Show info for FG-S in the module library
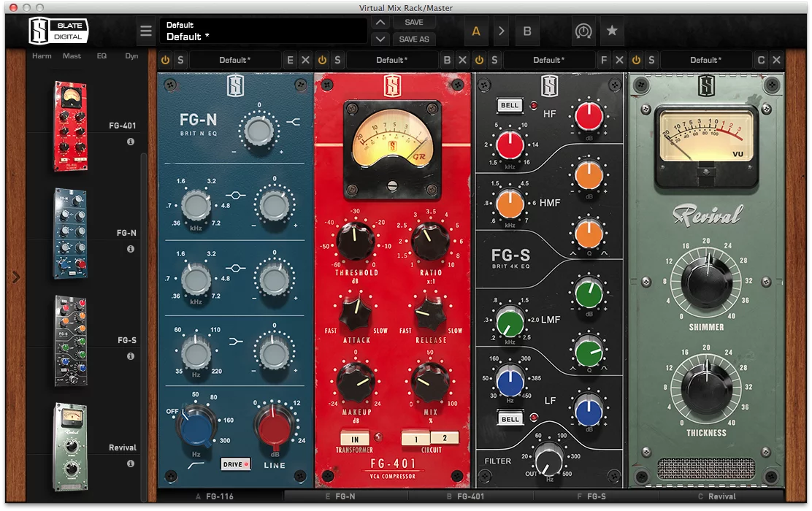Viewport: 812px width, 511px height. pos(131,356)
